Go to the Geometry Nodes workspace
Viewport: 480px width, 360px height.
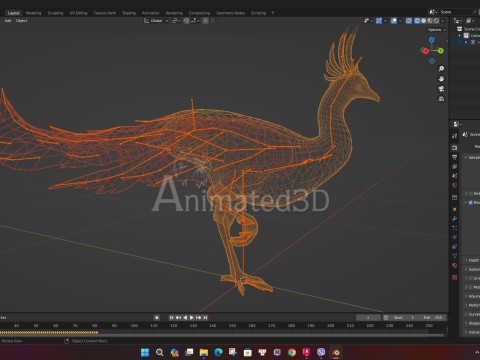(x=230, y=13)
